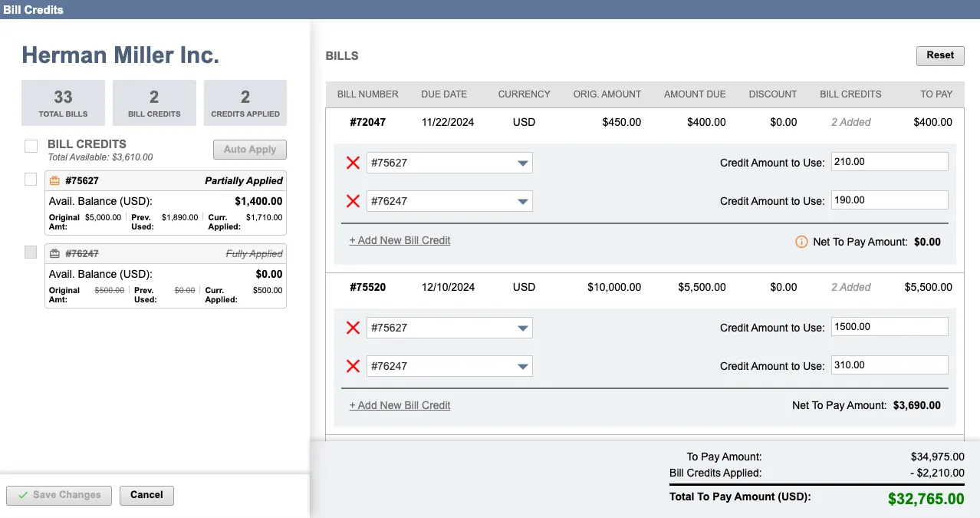
Task: Click the Reset button
Action: [x=940, y=55]
